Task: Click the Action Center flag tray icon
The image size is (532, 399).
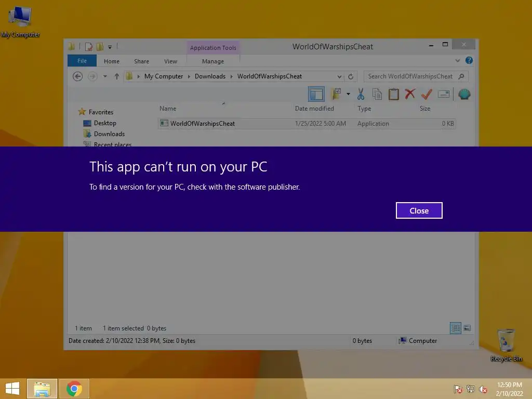Action: coord(458,389)
